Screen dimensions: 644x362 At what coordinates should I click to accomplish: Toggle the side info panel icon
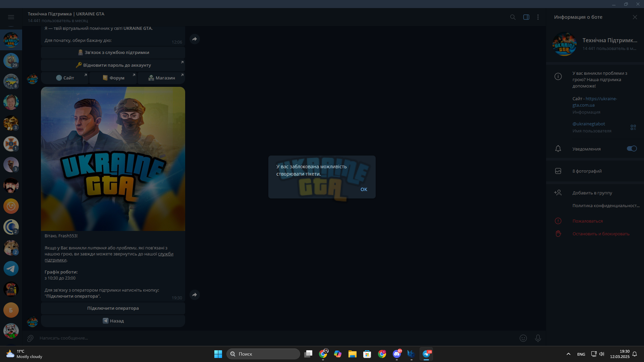click(x=526, y=17)
